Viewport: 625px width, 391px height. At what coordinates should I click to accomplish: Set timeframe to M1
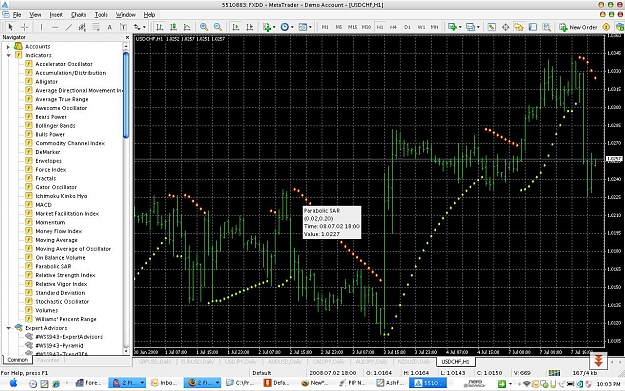pyautogui.click(x=325, y=27)
